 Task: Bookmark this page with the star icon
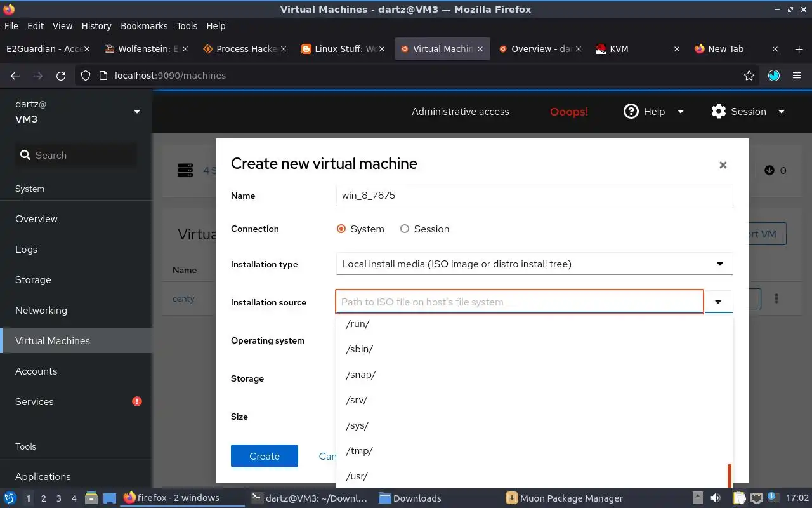[x=749, y=76]
